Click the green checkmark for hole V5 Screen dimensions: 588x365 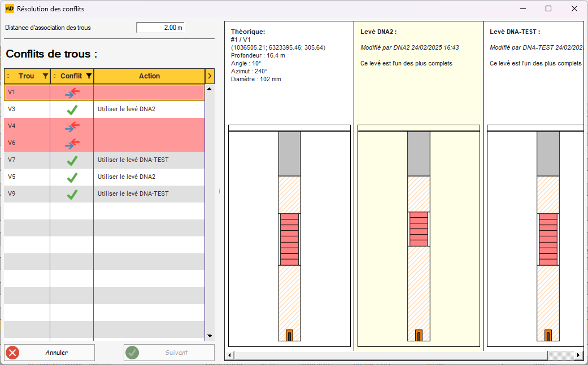[72, 177]
